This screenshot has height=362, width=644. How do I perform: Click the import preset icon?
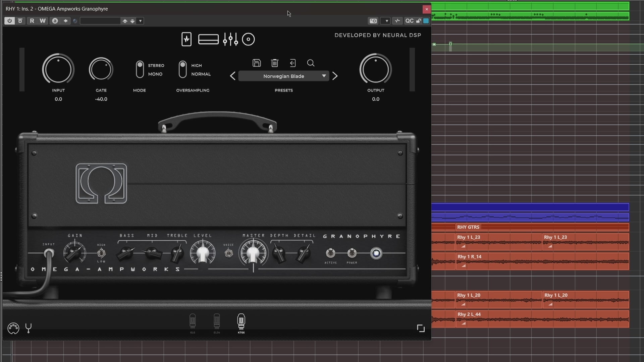[x=293, y=63]
